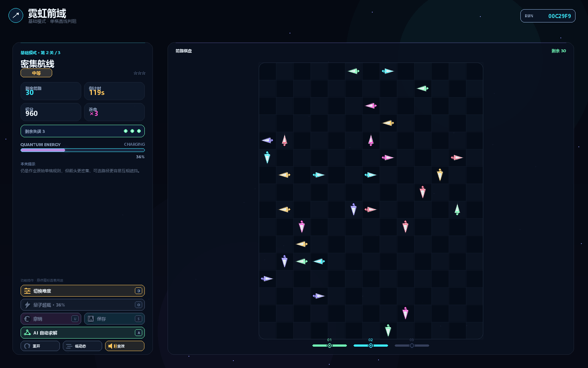Click the 倒计时 119s countdown card
The width and height of the screenshot is (588, 368).
point(114,91)
